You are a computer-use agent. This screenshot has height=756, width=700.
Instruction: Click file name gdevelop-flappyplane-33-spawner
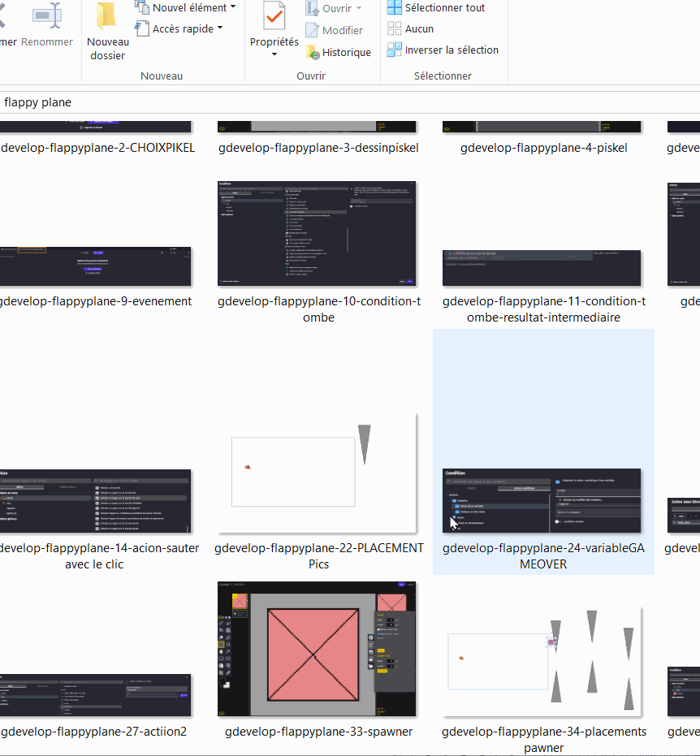318,732
